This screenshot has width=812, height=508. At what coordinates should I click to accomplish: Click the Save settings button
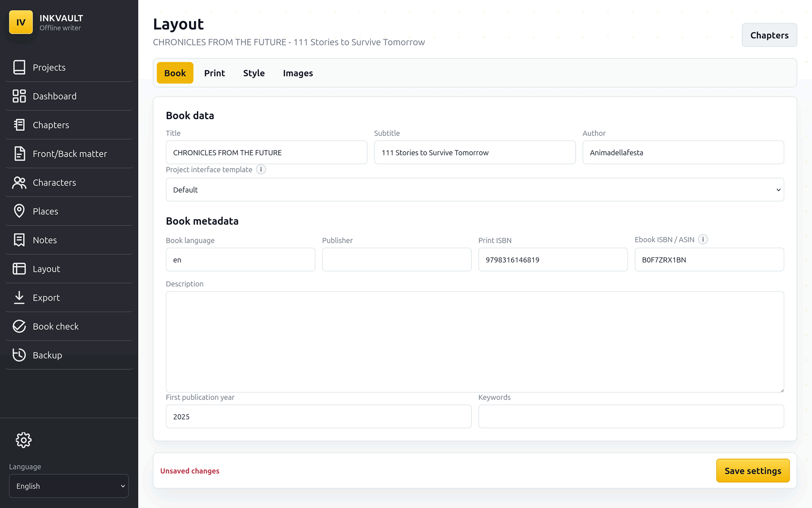point(753,471)
